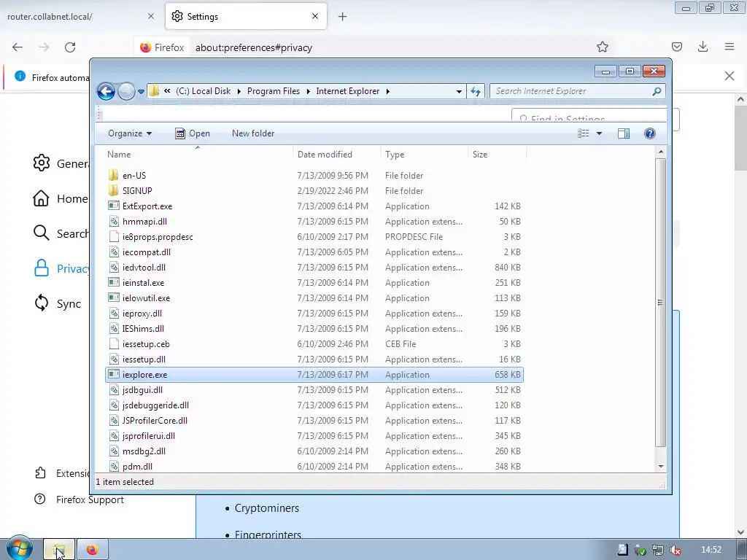This screenshot has height=560, width=747.
Task: Sort by Date modified column header
Action: click(x=336, y=155)
